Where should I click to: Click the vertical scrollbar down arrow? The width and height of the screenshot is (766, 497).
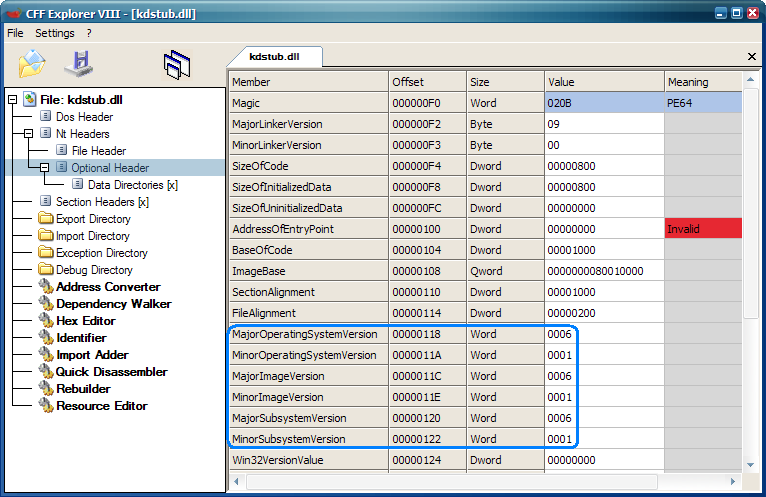(751, 465)
